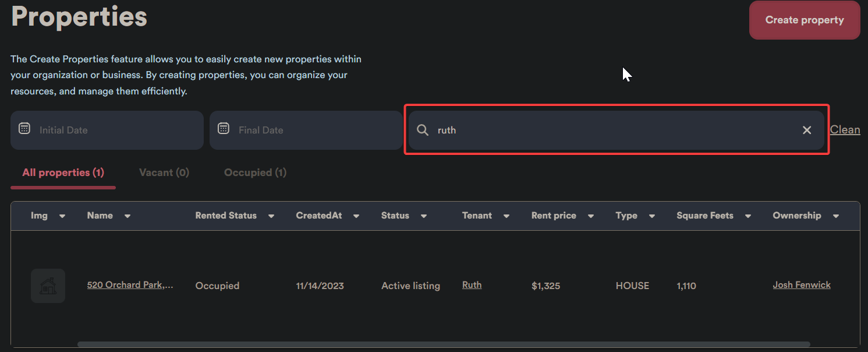Click the magnifier search icon
This screenshot has width=868, height=352.
click(x=423, y=130)
